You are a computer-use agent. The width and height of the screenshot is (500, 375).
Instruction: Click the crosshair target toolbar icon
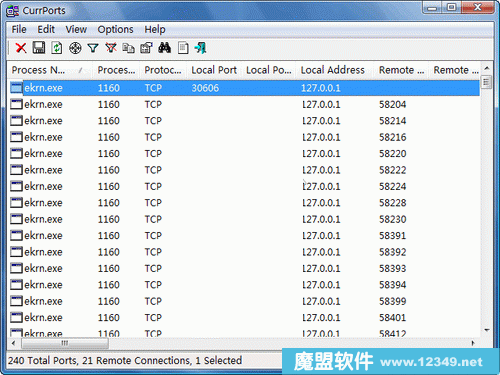pyautogui.click(x=75, y=48)
